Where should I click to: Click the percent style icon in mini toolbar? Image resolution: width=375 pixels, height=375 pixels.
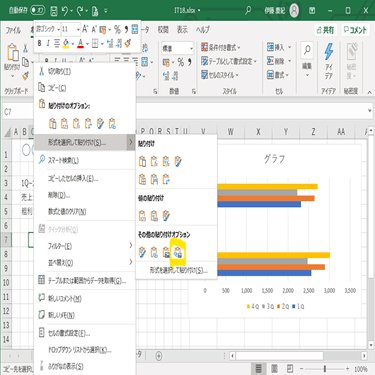117,29
